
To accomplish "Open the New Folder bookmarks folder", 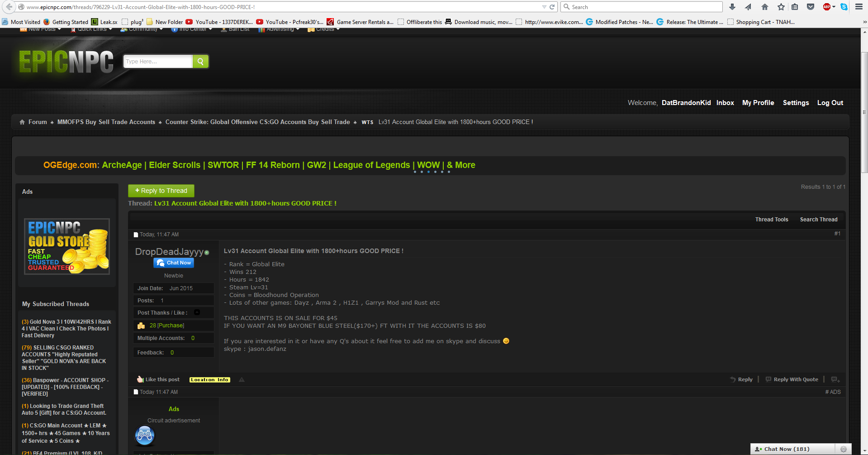I will [x=165, y=22].
